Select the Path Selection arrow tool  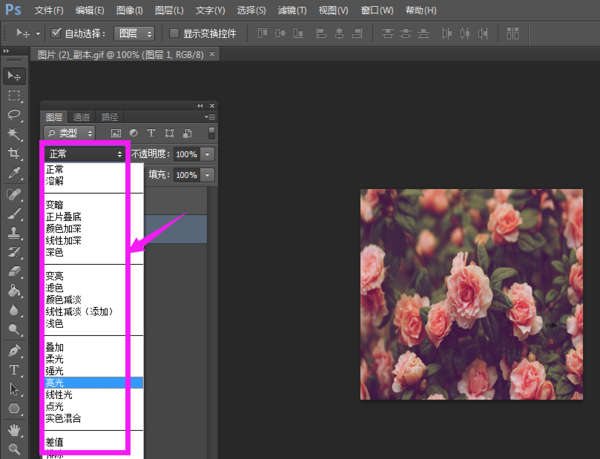14,389
